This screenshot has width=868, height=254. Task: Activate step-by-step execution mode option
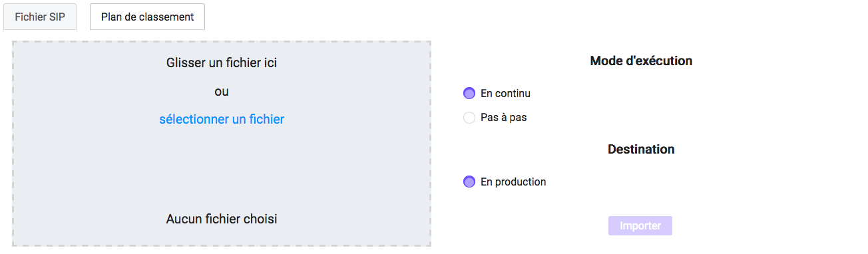point(469,118)
